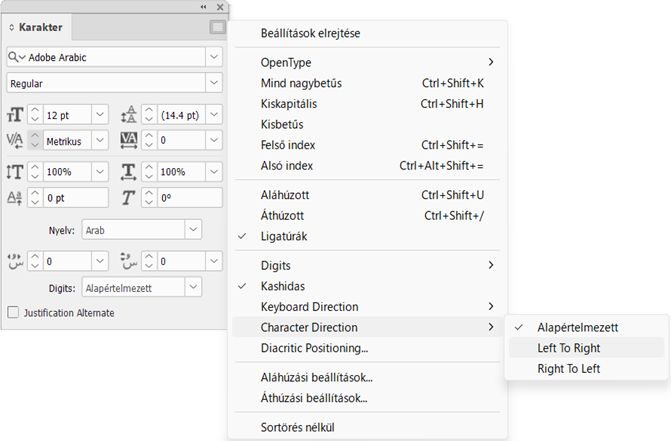
Task: Click the font size icon
Action: (15, 115)
